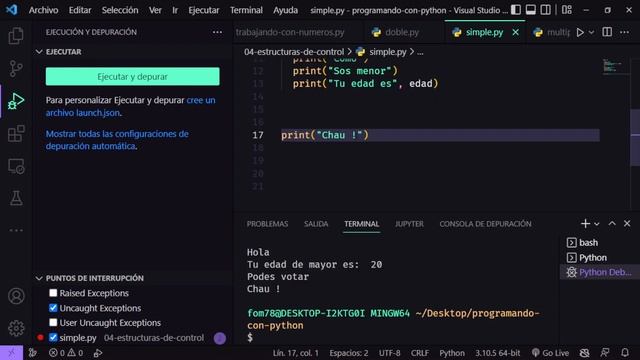Click the UTF-8 encoding selector

click(389, 353)
